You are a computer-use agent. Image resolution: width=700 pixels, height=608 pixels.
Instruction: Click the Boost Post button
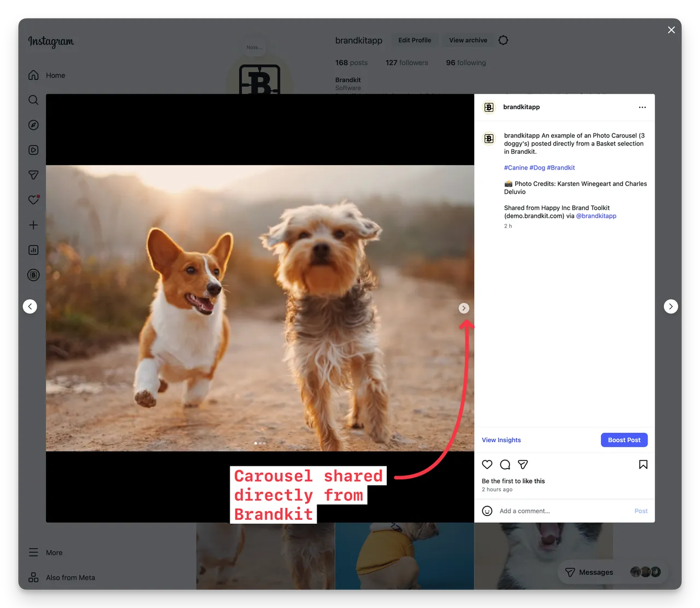(623, 439)
